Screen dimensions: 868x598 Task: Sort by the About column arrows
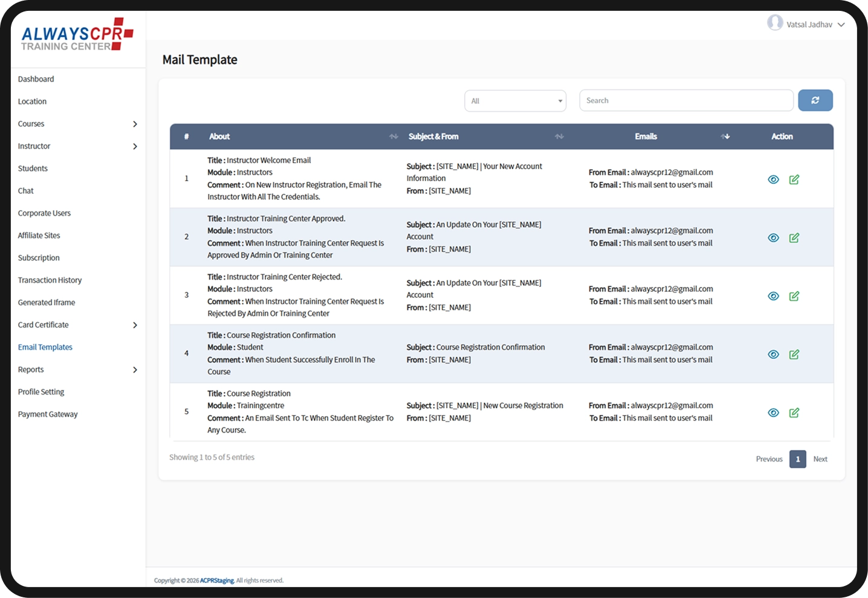coord(394,137)
